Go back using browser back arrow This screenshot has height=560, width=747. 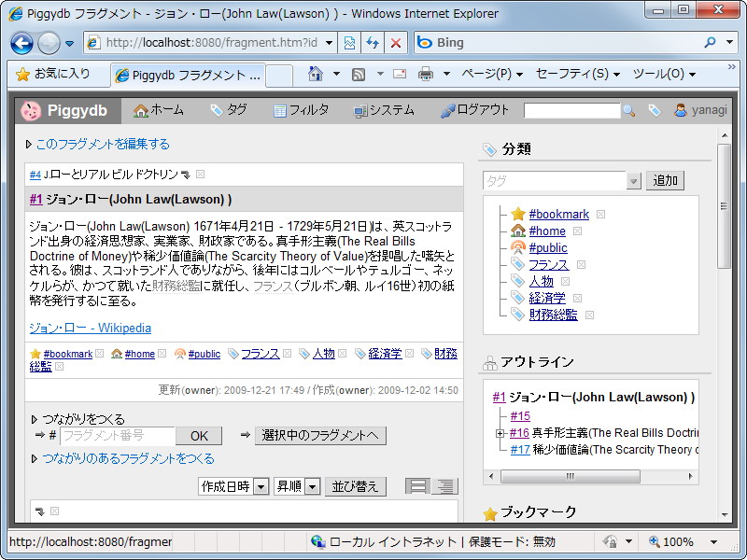tap(21, 43)
